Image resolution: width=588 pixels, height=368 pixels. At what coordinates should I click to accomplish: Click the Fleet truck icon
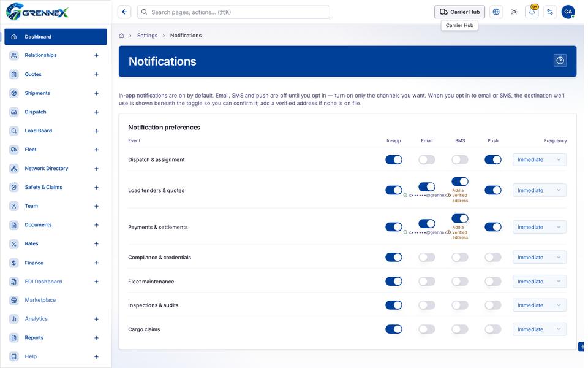(14, 150)
